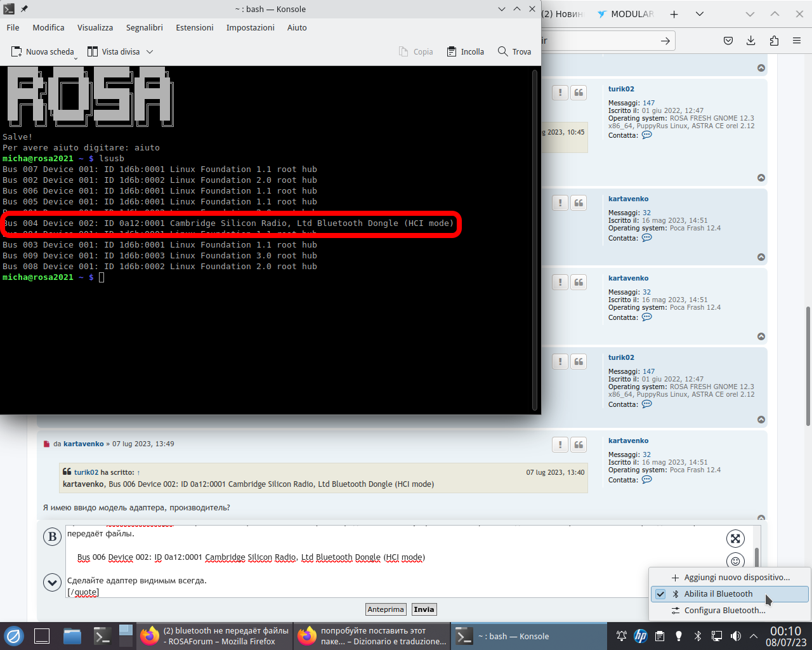This screenshot has width=812, height=650.
Task: Click the Go arrow in Firefox address bar
Action: [x=665, y=41]
